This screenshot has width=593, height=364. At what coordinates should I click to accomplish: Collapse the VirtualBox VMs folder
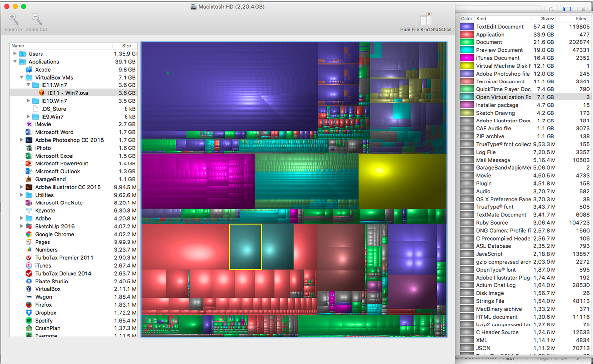(x=22, y=78)
